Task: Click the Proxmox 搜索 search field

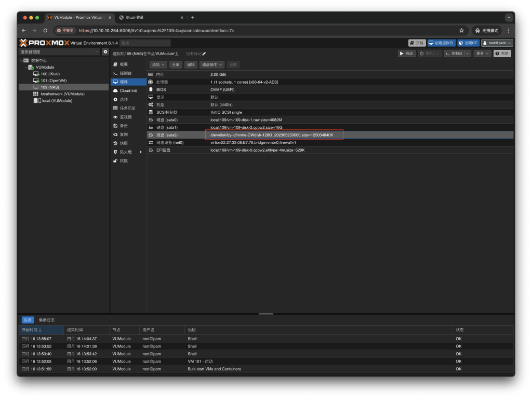Action: (x=145, y=43)
